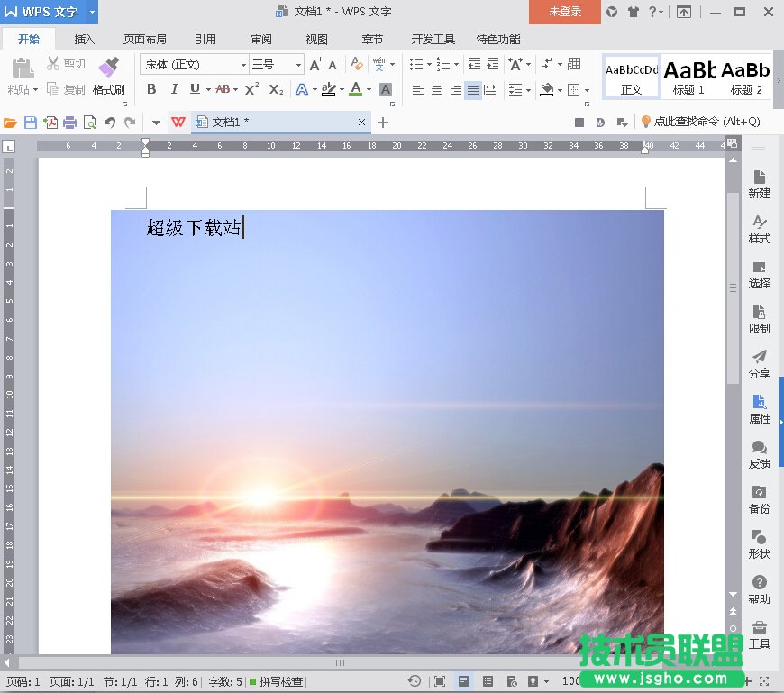Click the Save icon in quick access toolbar
Viewport: 784px width, 693px height.
pyautogui.click(x=31, y=123)
